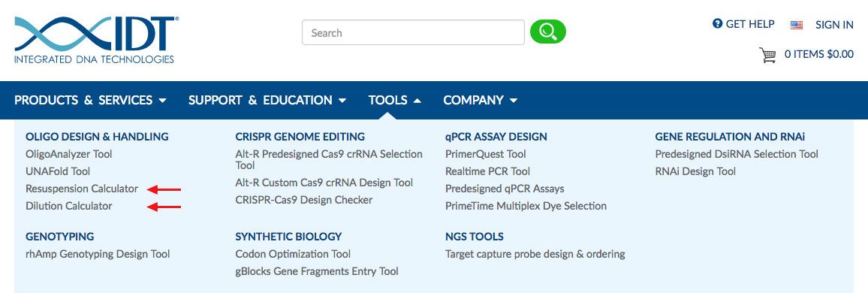Viewport: 868px width, 293px height.
Task: Click the IDT logo
Action: pyautogui.click(x=97, y=39)
